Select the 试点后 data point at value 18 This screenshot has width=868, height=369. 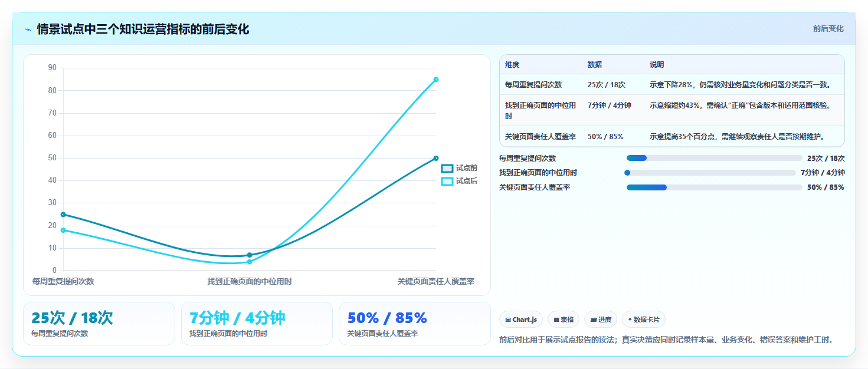coord(63,230)
